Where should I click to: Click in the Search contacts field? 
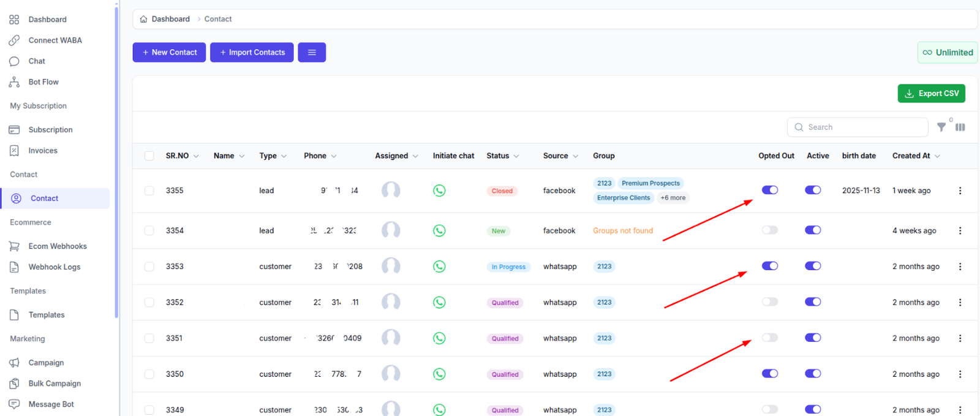858,127
